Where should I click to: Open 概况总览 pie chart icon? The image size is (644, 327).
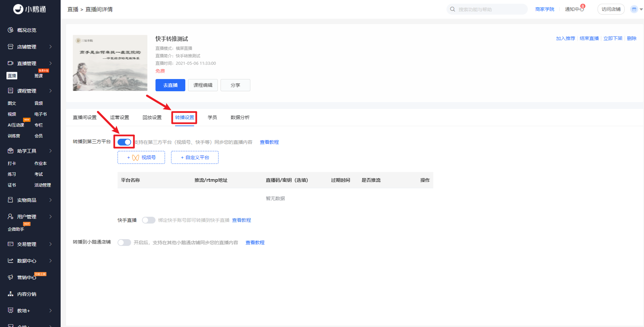(x=11, y=30)
